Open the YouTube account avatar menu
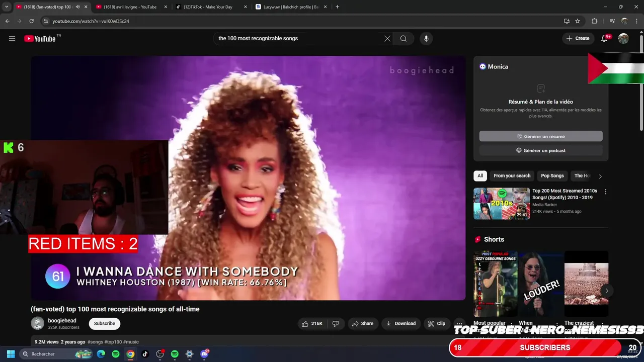Viewport: 644px width, 362px height. [623, 39]
